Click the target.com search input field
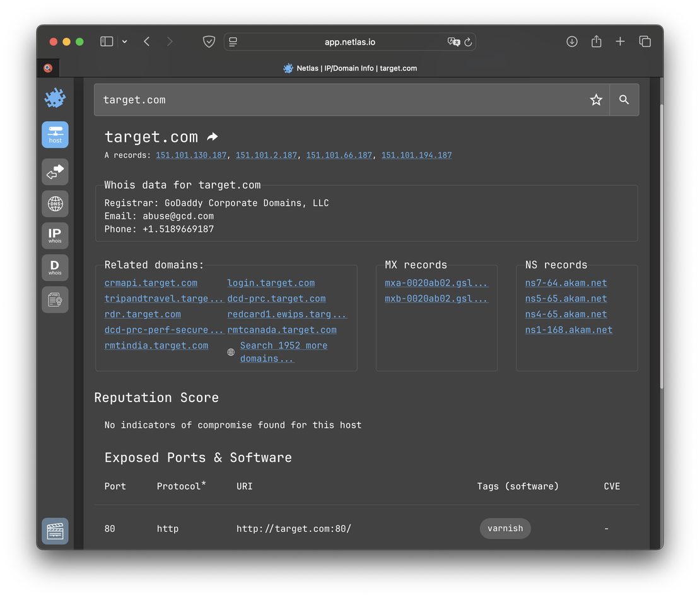Screen dimensions: 700x598 point(341,100)
